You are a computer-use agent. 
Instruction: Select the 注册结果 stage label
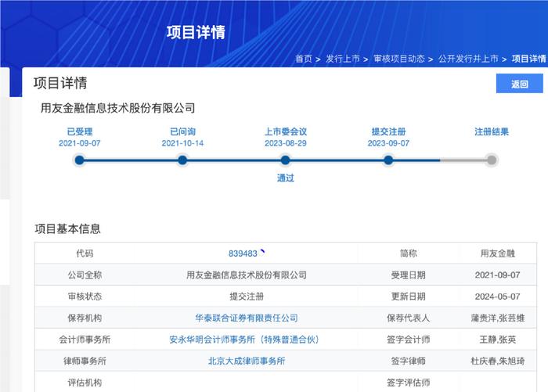coord(492,131)
